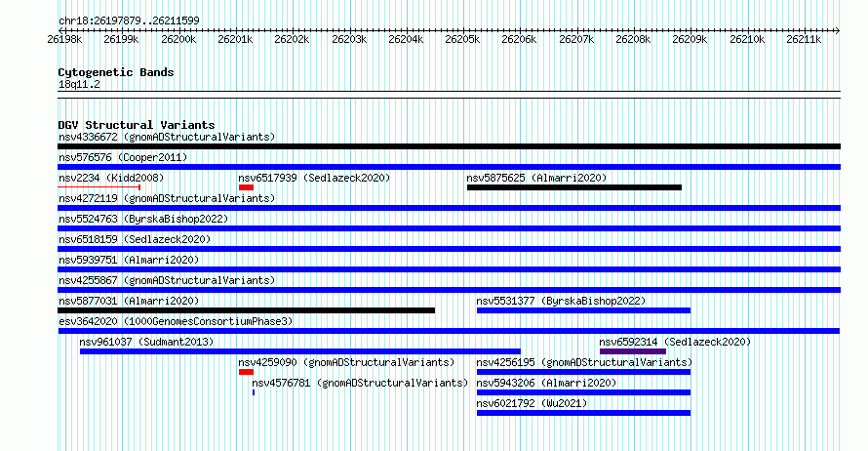Viewport: 868px width, 451px height.
Task: Select the blue nsv6518159 variant bar
Action: (449, 249)
